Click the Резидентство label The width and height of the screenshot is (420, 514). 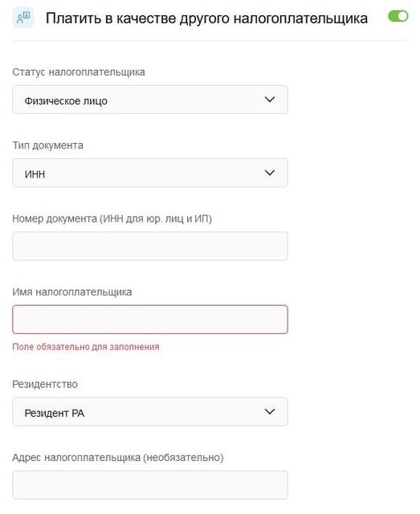[45, 384]
